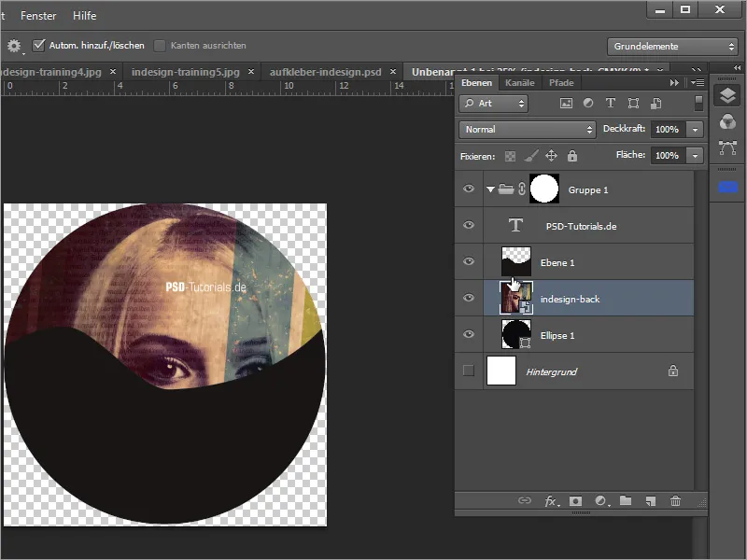Open the blend mode dropdown showing Normal
The width and height of the screenshot is (747, 560).
[526, 129]
